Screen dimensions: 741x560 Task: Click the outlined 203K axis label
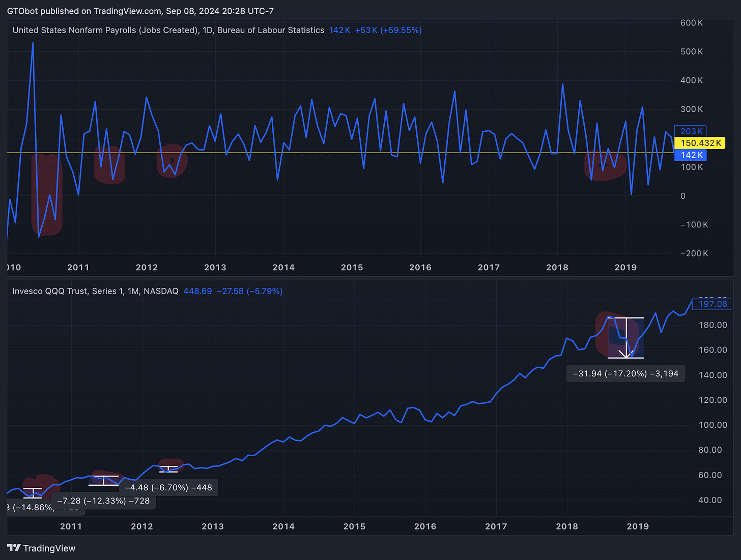tap(691, 131)
